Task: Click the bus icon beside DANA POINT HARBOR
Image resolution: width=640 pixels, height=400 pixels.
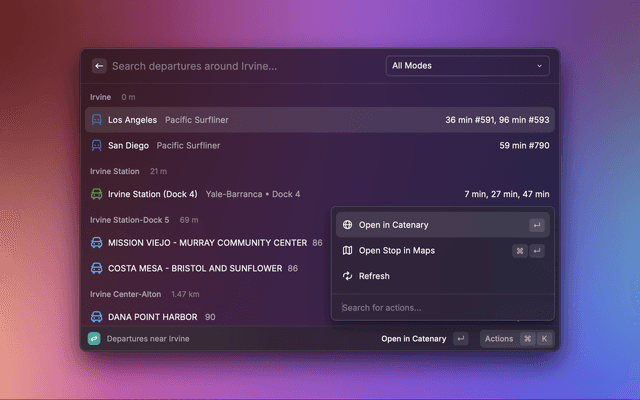Action: coord(97,316)
